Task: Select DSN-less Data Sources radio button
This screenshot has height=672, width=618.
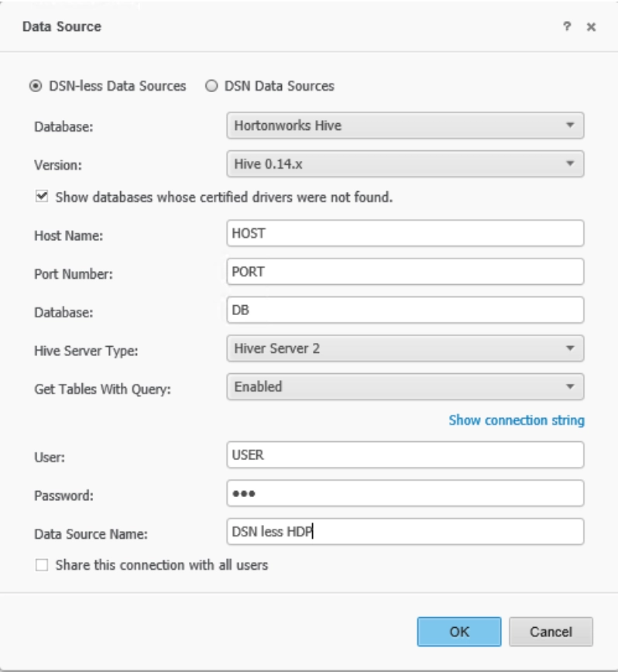Action: pyautogui.click(x=36, y=86)
